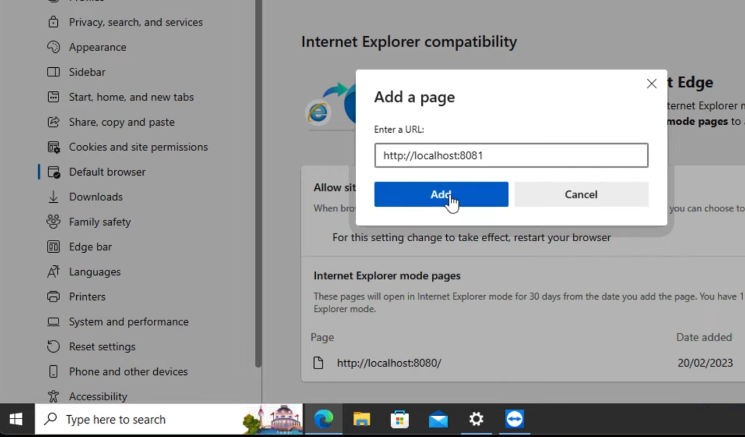The height and width of the screenshot is (437, 745).
Task: Click the Downloads arrow icon
Action: click(53, 197)
